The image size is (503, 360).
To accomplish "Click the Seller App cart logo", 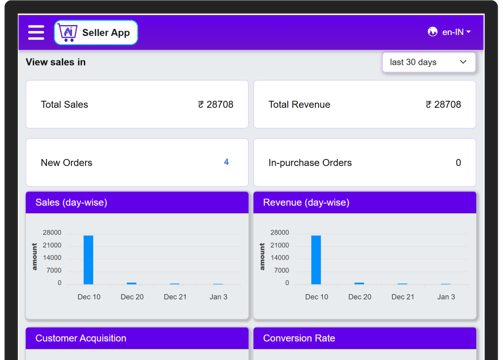I will point(68,32).
